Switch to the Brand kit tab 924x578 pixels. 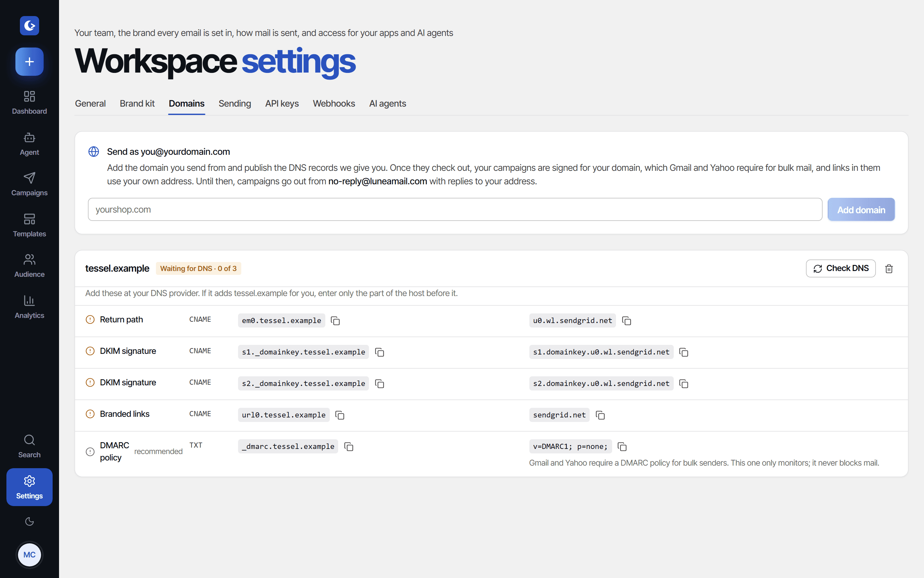pyautogui.click(x=137, y=104)
